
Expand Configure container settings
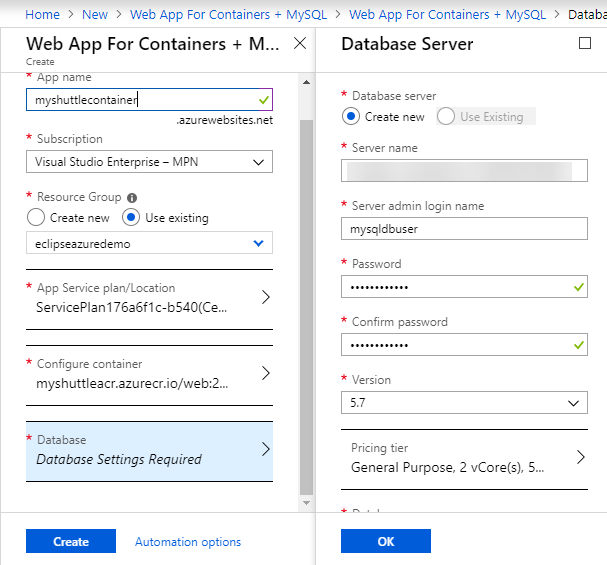149,374
